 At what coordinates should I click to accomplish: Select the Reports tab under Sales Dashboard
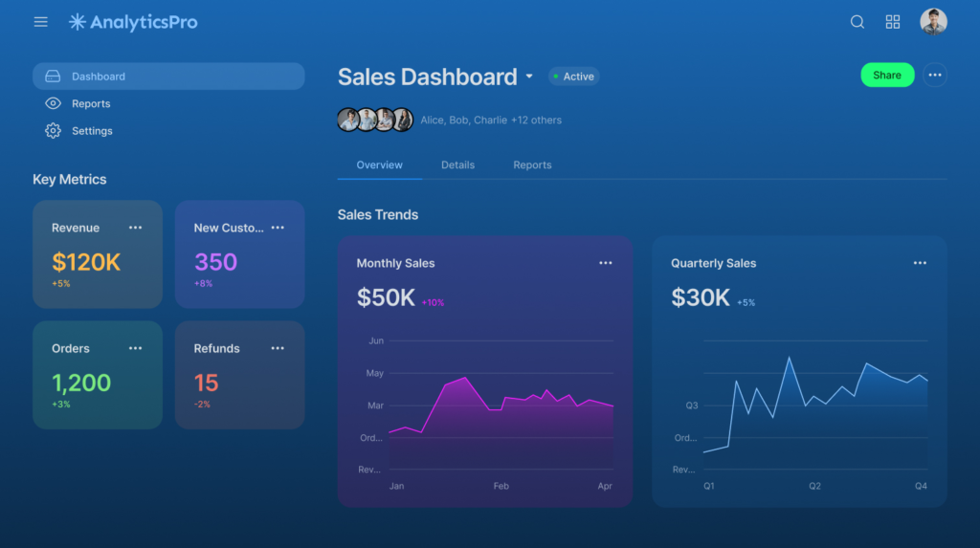coord(532,165)
